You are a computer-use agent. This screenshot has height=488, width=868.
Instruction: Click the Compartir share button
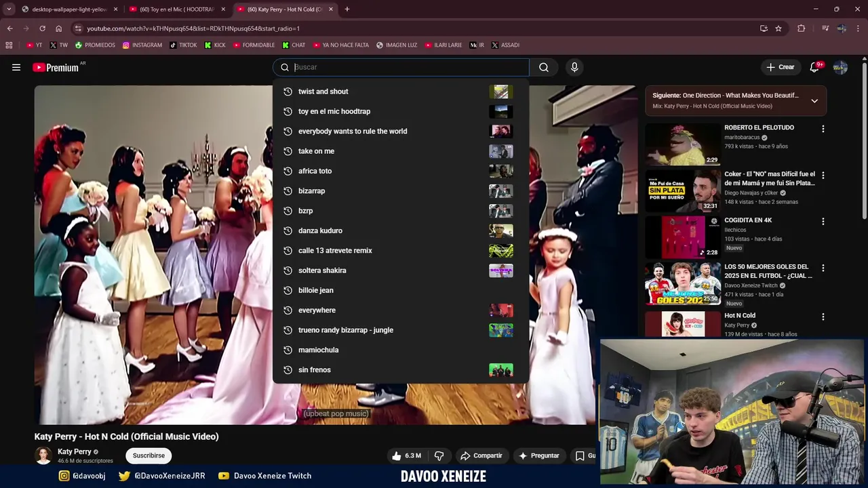481,455
